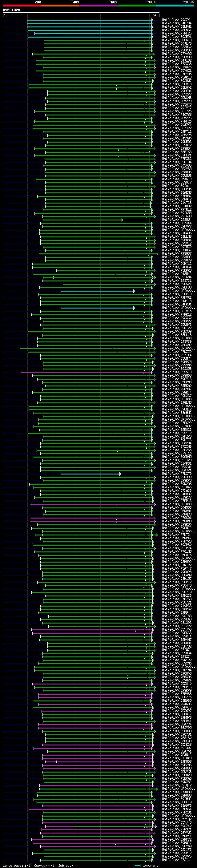Select the UniRef100_B4FKB1 label
Image resolution: width=197 pixels, height=868 pixels.
177,304
